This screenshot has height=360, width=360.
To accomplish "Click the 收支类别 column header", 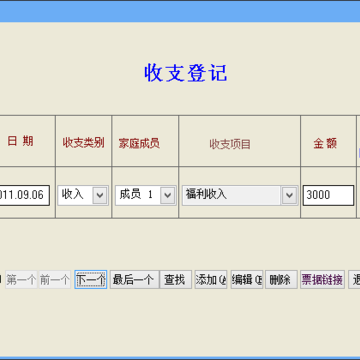I will pos(84,143).
